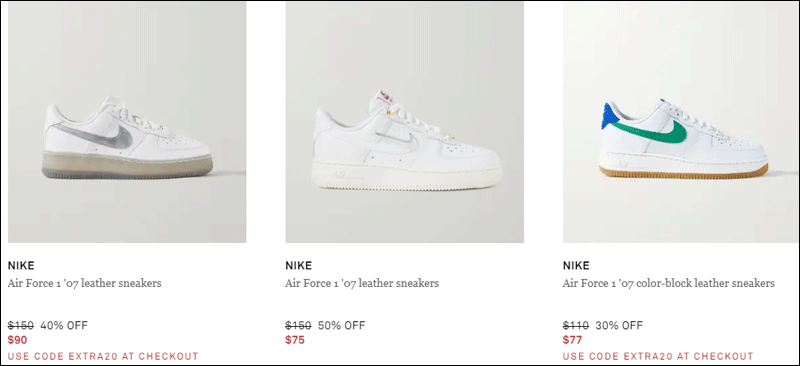Click the $75 sale price
The image size is (800, 366).
pyautogui.click(x=295, y=340)
